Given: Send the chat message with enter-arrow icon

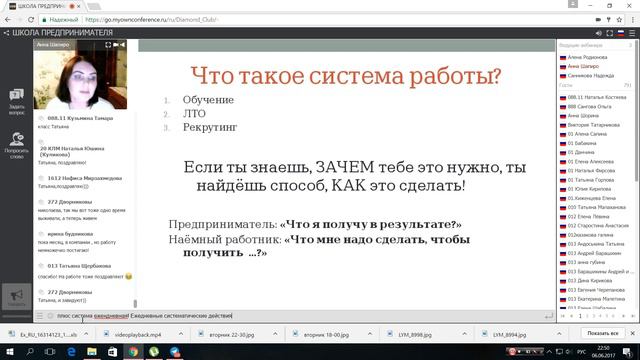Looking at the screenshot, I should point(549,316).
